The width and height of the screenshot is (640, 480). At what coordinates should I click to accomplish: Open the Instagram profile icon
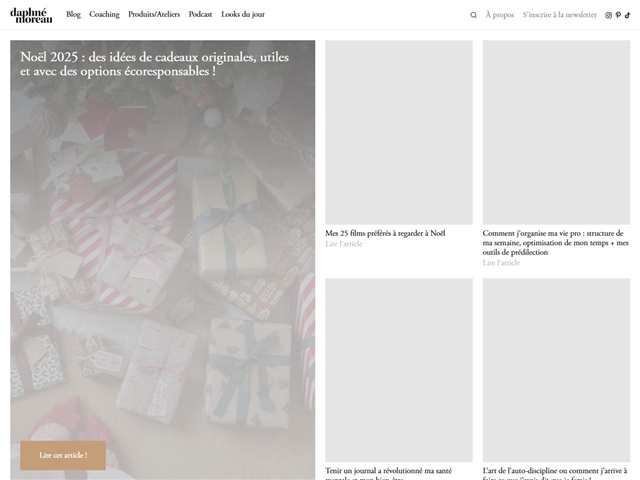click(x=609, y=15)
